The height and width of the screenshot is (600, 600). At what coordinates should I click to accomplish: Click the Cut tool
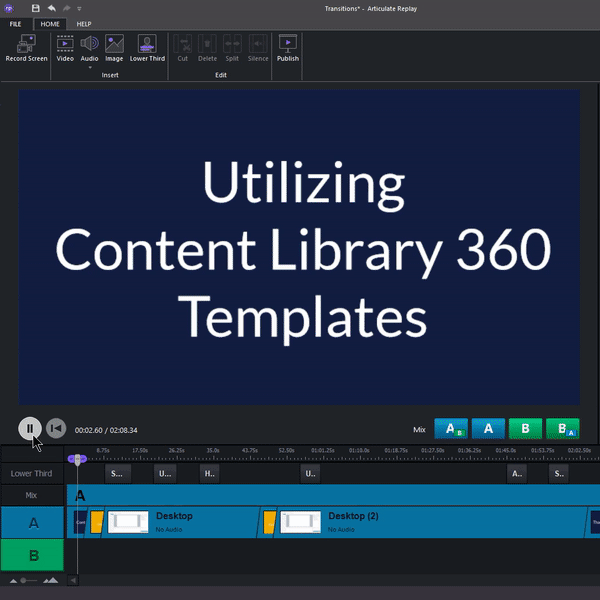click(183, 48)
